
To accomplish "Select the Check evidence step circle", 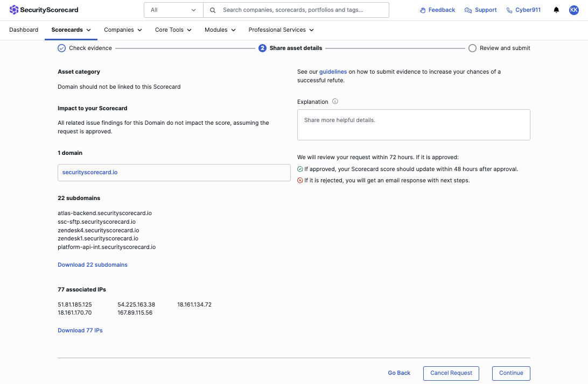I will coord(61,48).
